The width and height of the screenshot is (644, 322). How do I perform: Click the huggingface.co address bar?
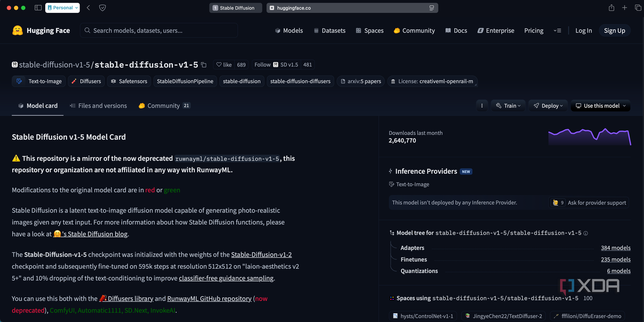click(x=352, y=8)
